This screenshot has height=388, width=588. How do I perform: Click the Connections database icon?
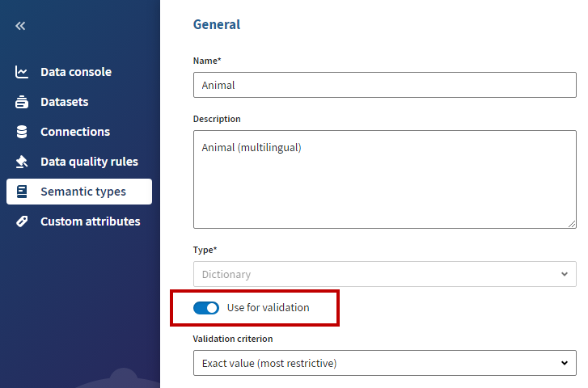[x=22, y=132]
